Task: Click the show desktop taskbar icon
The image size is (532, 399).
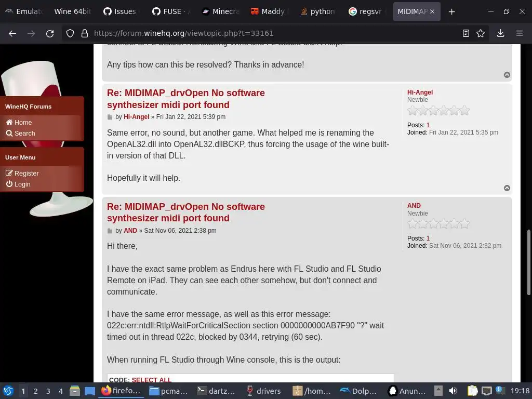Action: pyautogui.click(x=89, y=391)
